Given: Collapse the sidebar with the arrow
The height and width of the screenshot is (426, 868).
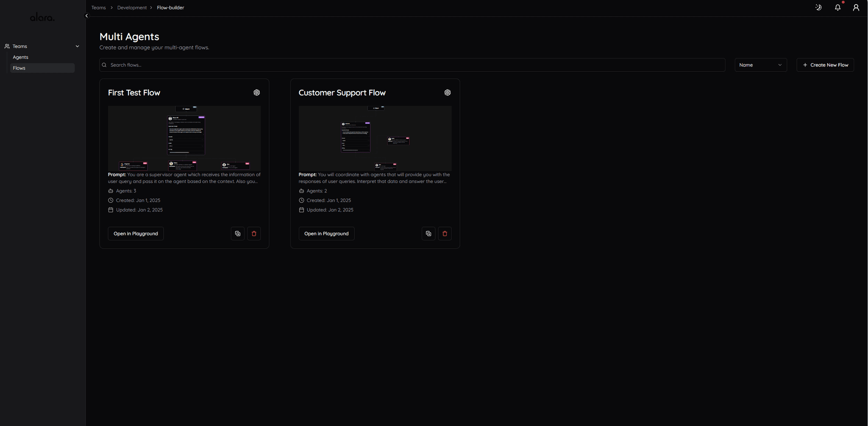Looking at the screenshot, I should point(86,16).
